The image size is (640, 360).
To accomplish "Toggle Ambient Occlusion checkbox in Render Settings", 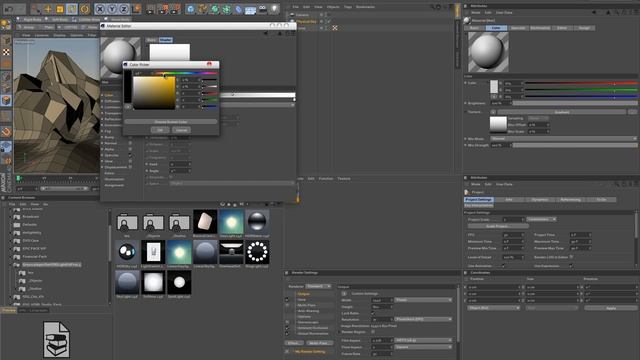I will 287,328.
